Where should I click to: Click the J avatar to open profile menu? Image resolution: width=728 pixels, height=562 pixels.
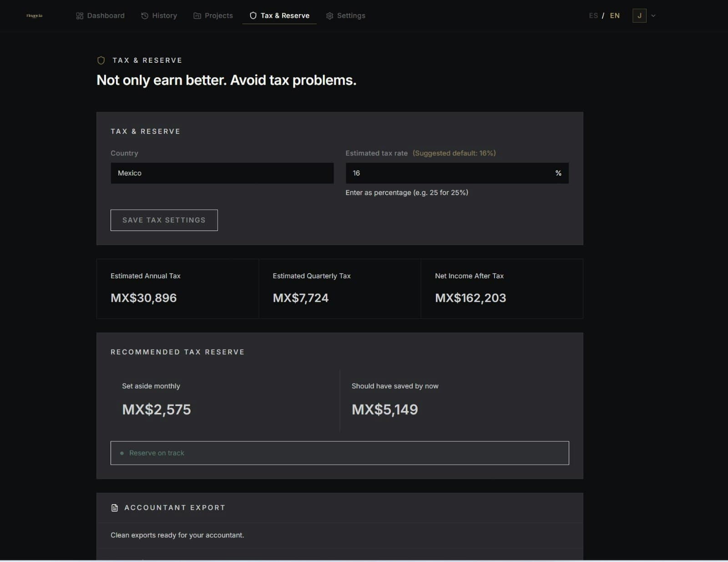[x=639, y=15]
